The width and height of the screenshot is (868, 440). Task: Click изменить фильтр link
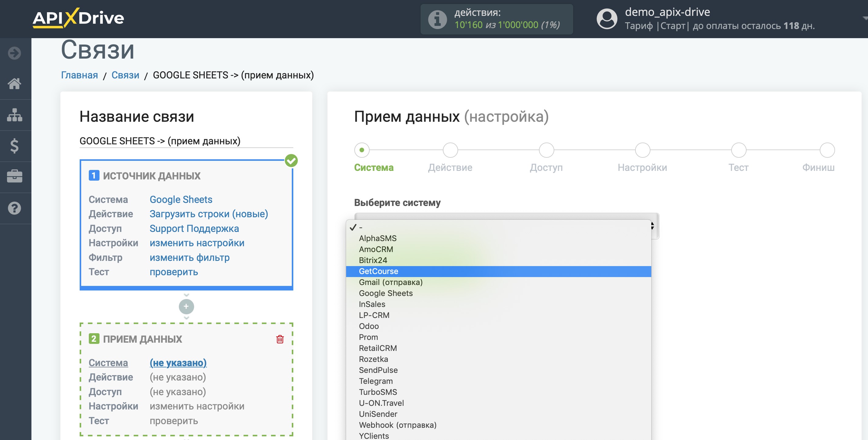[190, 258]
